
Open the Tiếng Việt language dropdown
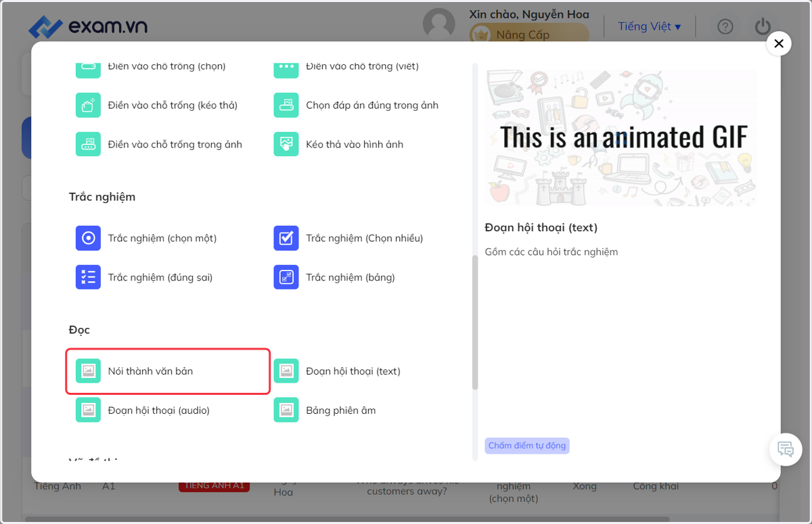(x=650, y=26)
